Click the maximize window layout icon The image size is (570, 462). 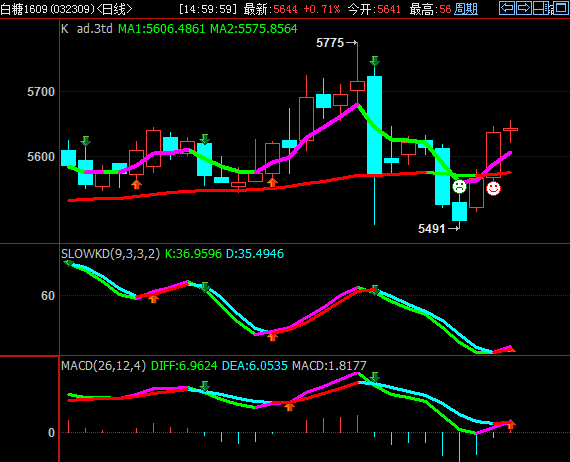[x=560, y=8]
